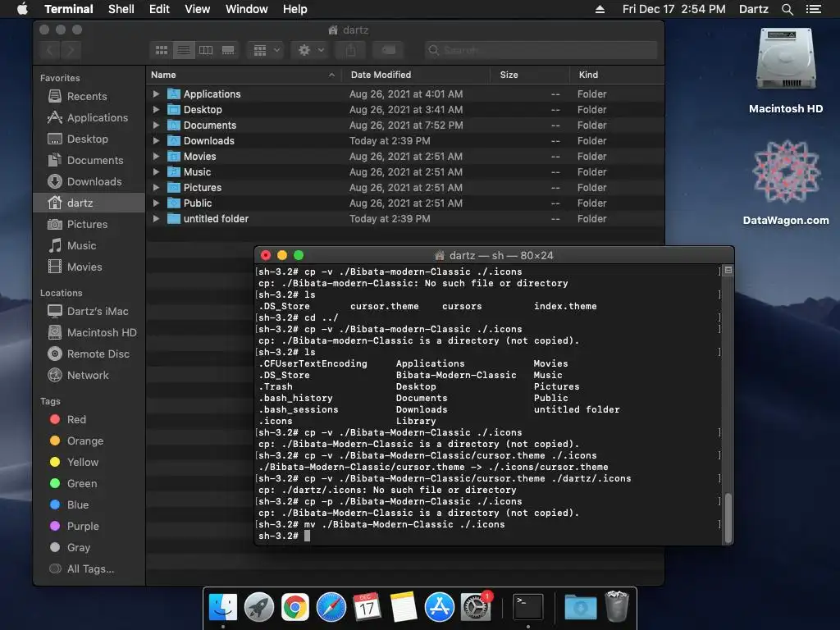Switch Finder to gallery view
The image size is (840, 630).
(228, 50)
